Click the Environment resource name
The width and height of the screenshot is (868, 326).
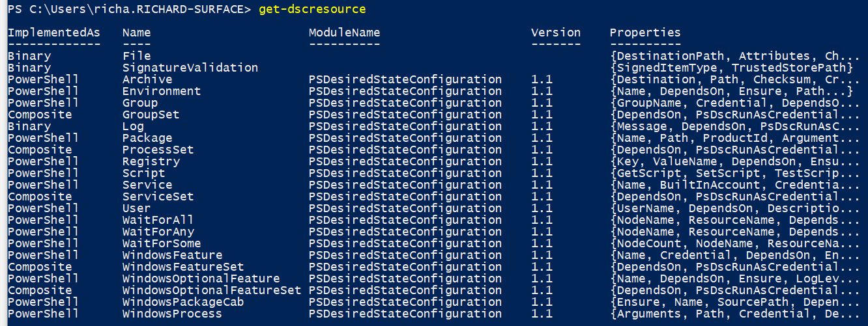162,91
